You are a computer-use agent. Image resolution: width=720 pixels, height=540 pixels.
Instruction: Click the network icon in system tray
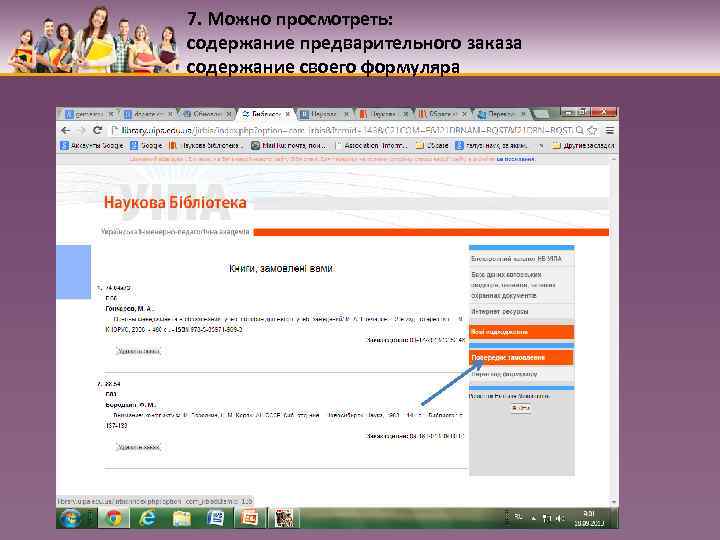(546, 518)
